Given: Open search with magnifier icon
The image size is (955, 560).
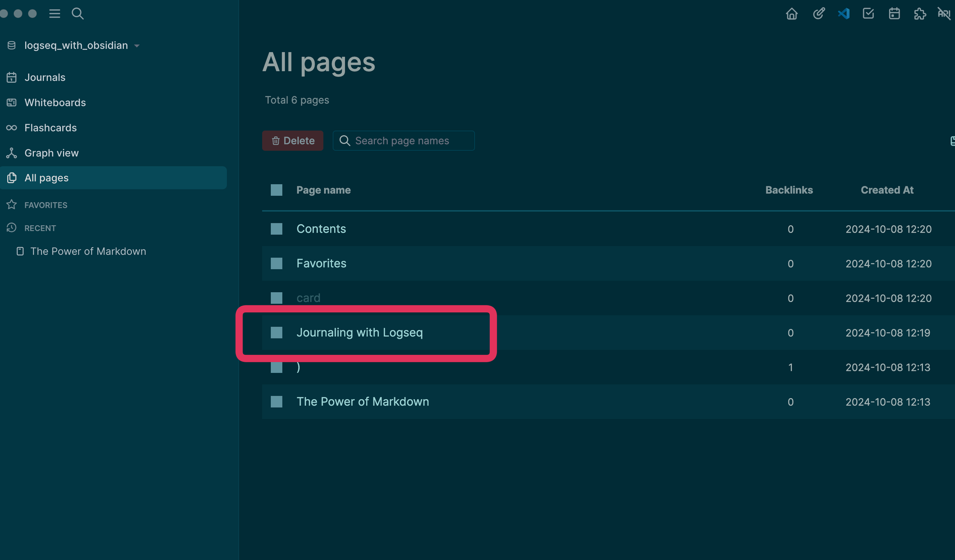Looking at the screenshot, I should 77,14.
